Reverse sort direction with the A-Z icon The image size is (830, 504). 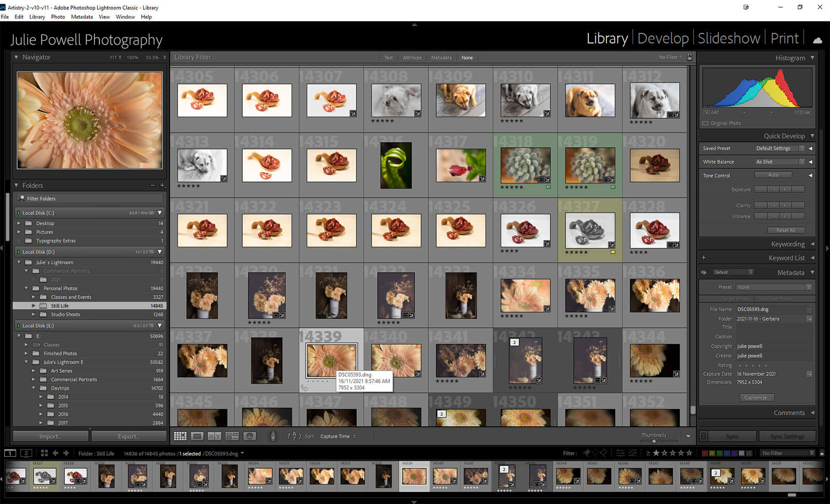click(294, 436)
